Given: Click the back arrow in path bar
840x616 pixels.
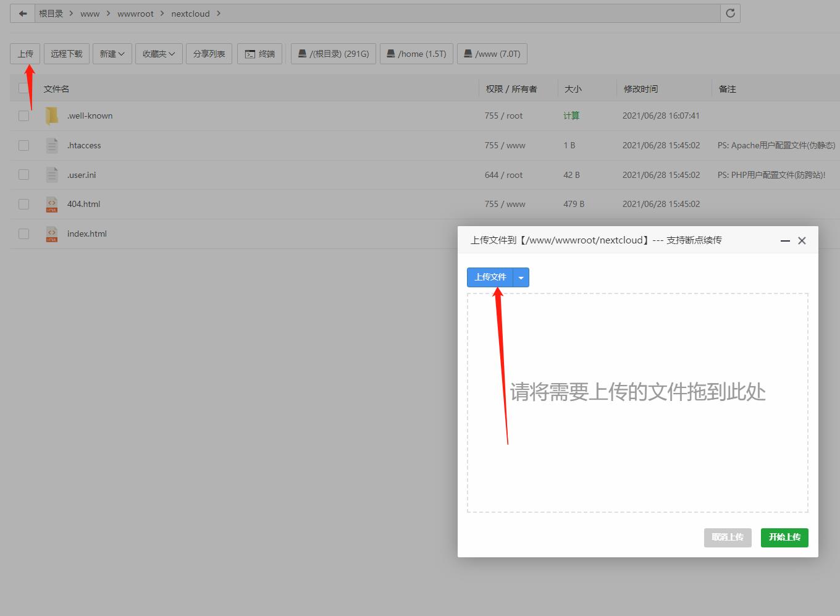Looking at the screenshot, I should point(23,14).
